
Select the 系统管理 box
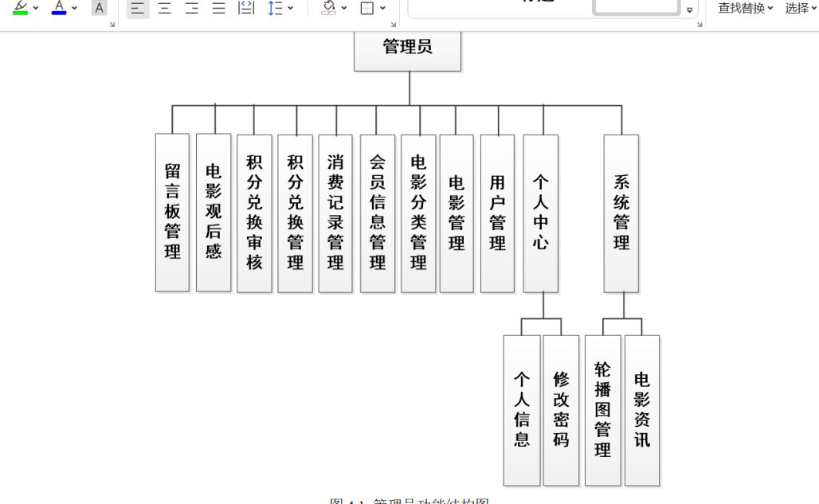tap(621, 213)
